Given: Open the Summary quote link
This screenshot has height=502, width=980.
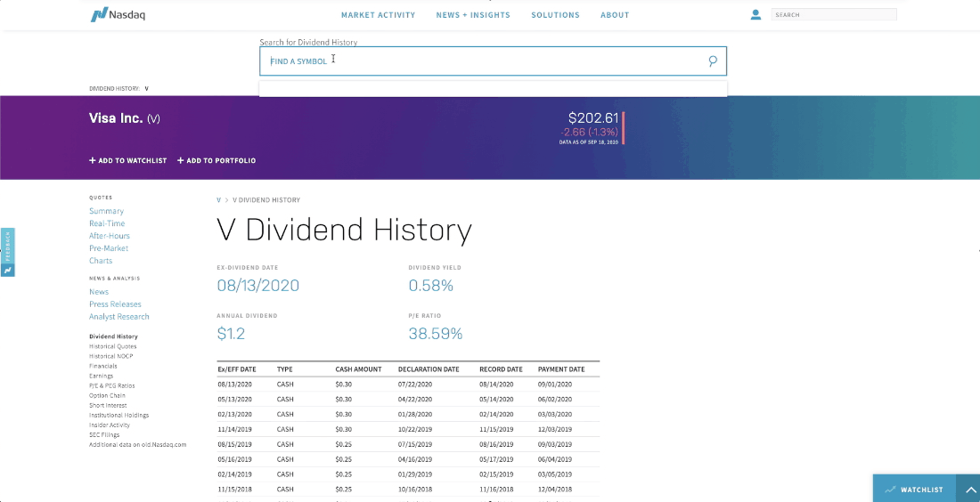Looking at the screenshot, I should coord(106,211).
